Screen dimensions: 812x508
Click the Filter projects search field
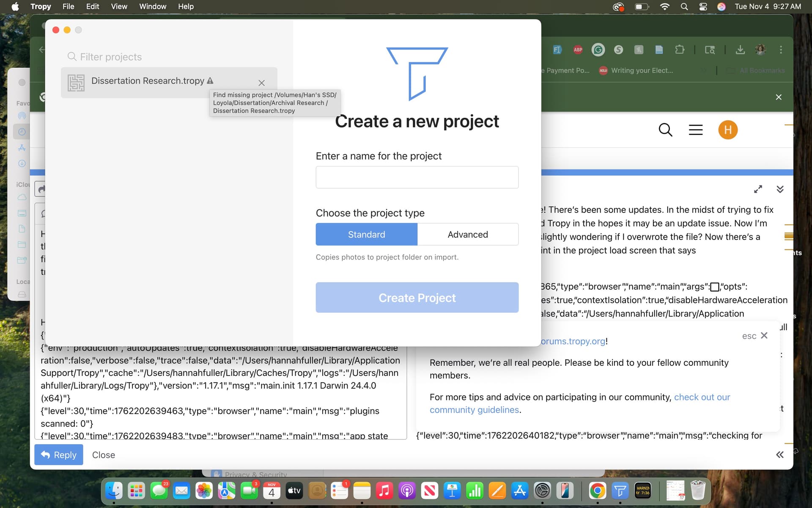[111, 57]
